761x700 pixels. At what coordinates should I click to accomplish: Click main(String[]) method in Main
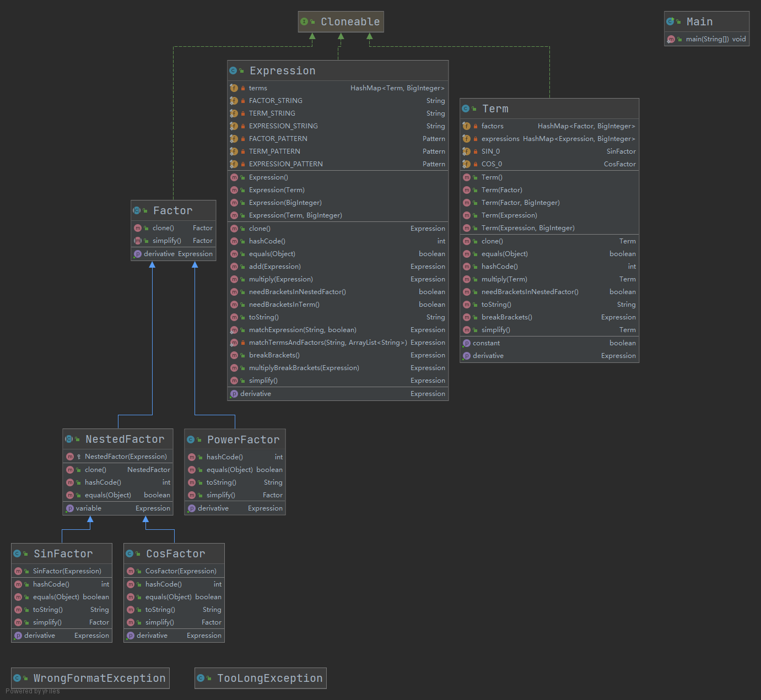pos(706,39)
